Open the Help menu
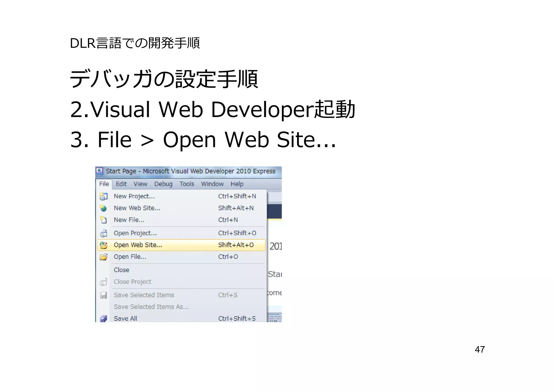 (x=237, y=184)
